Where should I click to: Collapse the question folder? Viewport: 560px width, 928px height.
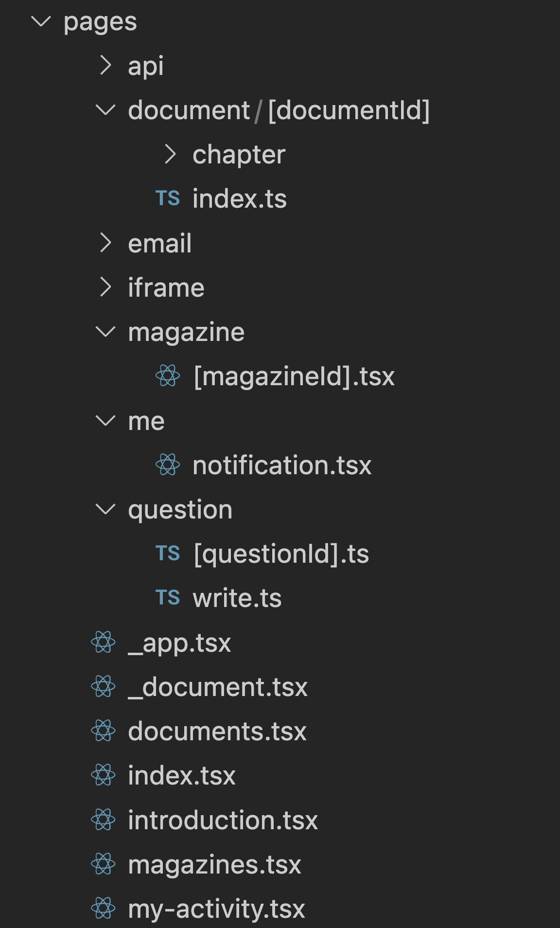click(105, 509)
